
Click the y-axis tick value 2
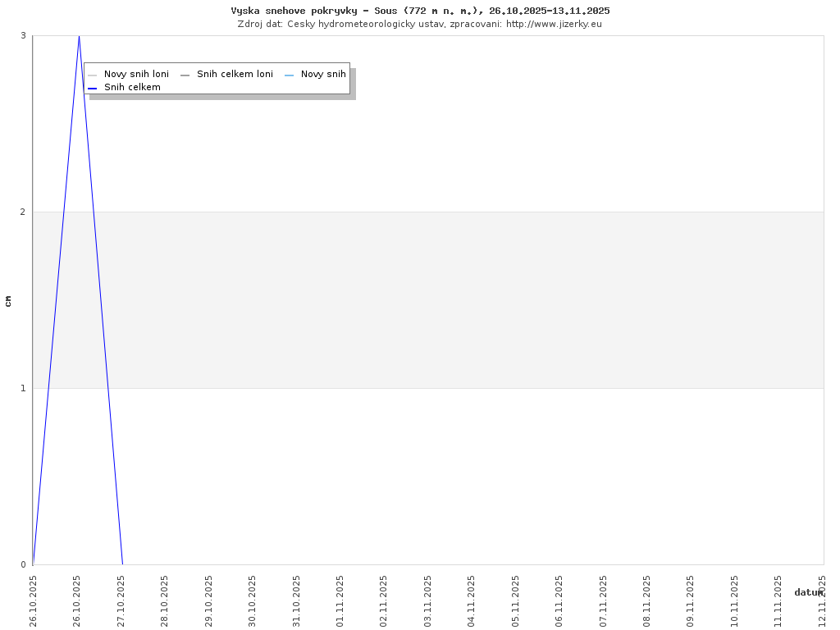[24, 212]
